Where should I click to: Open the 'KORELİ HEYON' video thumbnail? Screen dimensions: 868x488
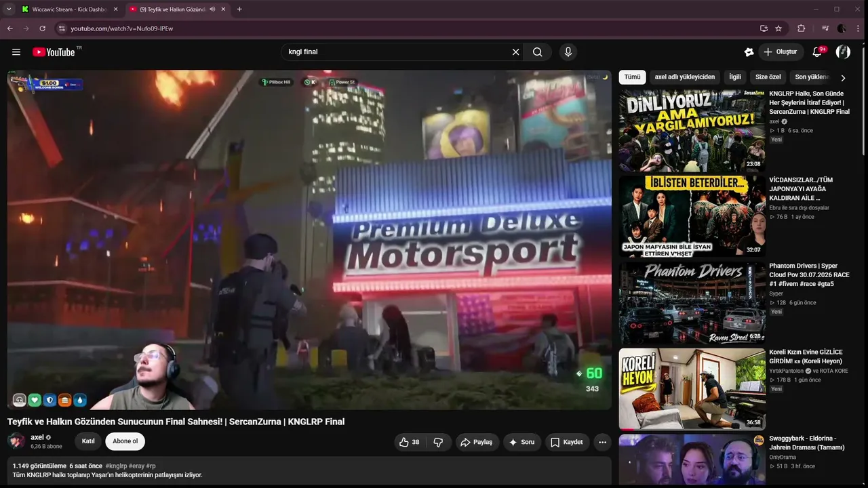point(692,389)
